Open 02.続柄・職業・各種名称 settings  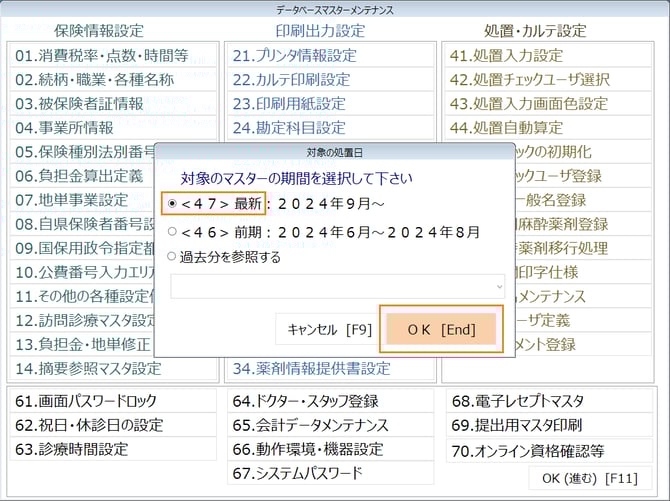[x=94, y=79]
